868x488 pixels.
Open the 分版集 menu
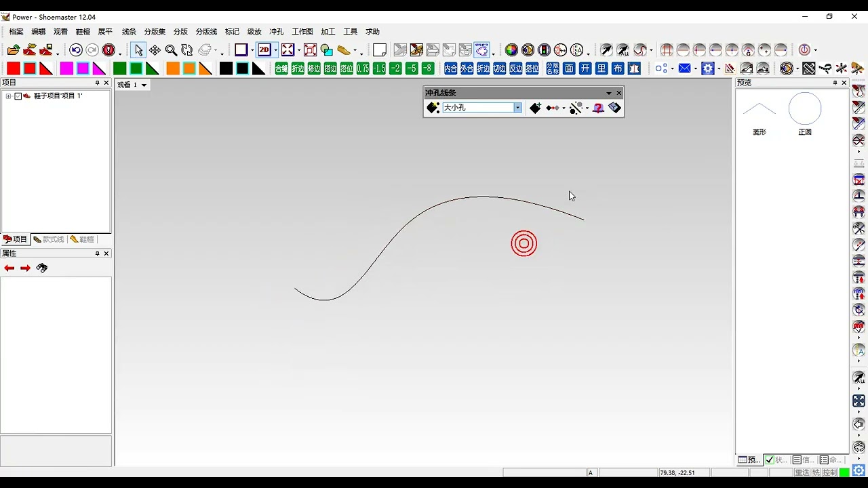click(155, 32)
